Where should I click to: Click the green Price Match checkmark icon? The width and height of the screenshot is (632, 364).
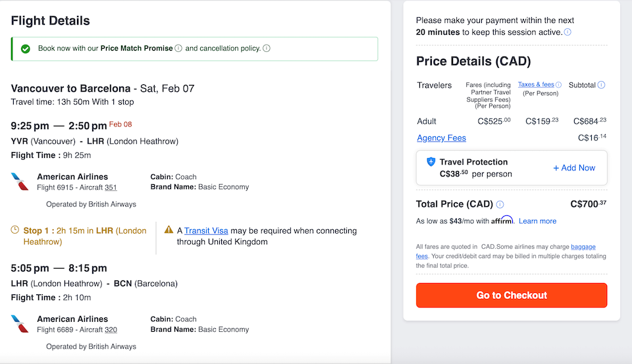(25, 49)
